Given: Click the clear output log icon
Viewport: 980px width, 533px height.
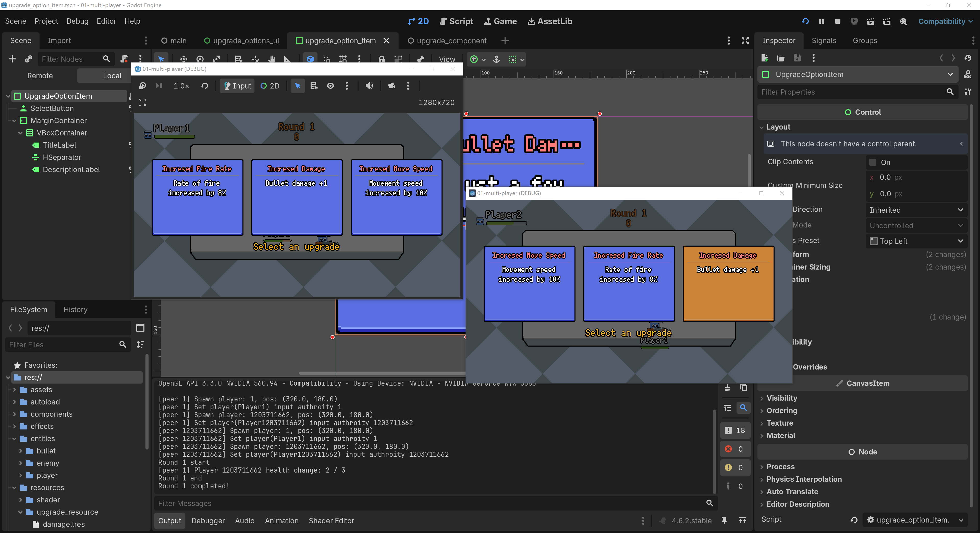Looking at the screenshot, I should (727, 387).
